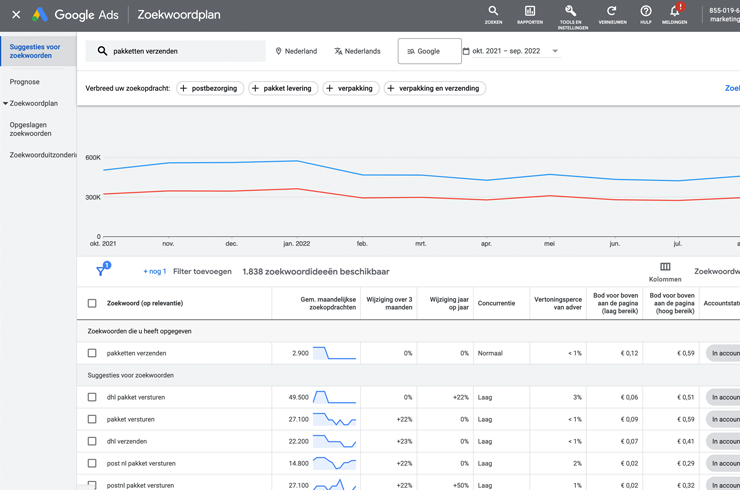Open the Google search network selector

point(429,51)
